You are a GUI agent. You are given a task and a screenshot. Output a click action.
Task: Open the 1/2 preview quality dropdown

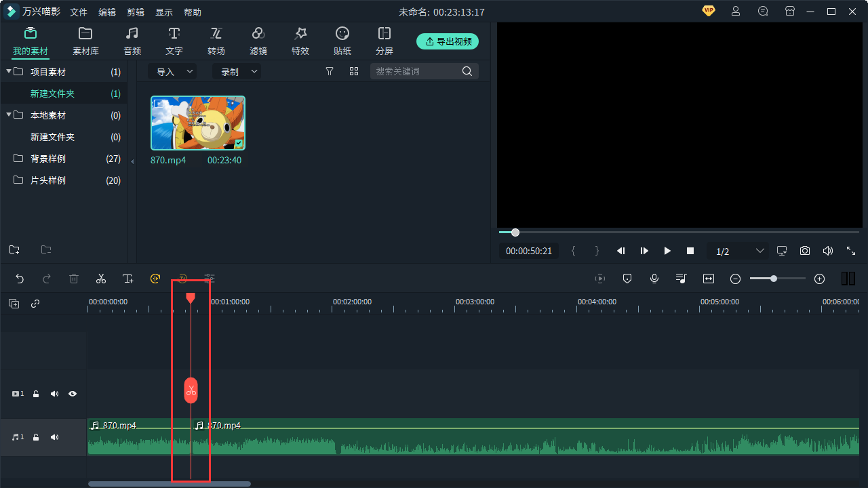click(x=738, y=251)
